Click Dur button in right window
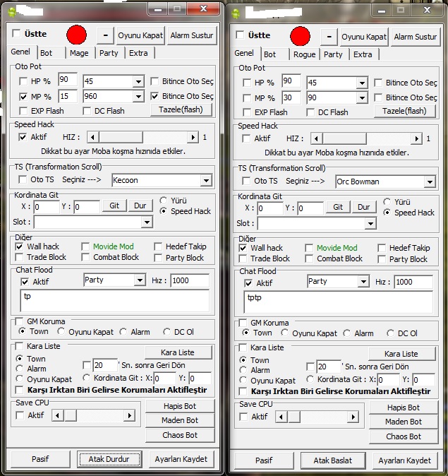This screenshot has width=448, height=476. (363, 208)
